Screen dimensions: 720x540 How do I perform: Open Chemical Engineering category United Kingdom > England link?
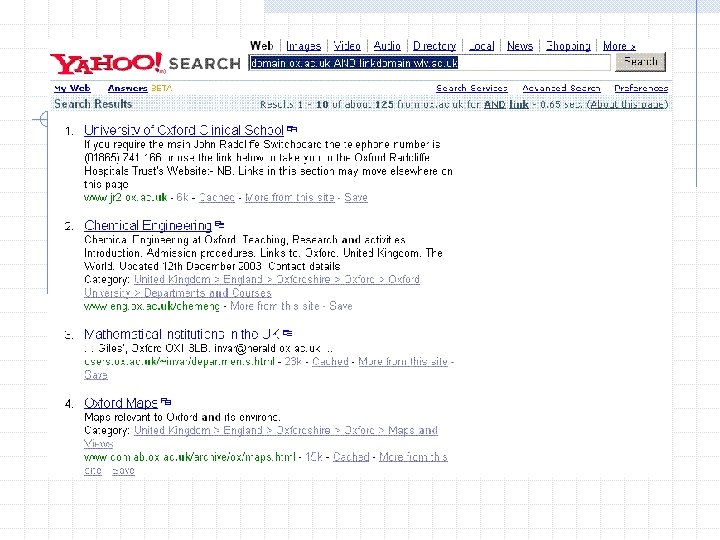pyautogui.click(x=277, y=279)
